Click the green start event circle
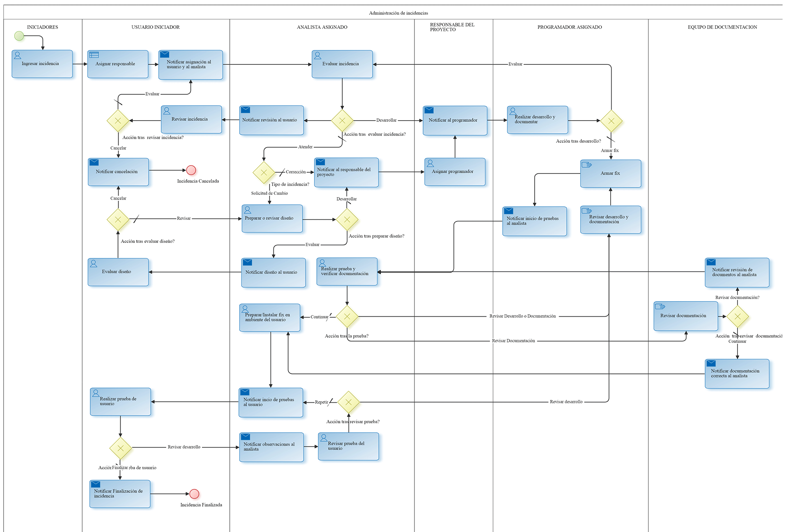The image size is (788, 532). (x=19, y=36)
